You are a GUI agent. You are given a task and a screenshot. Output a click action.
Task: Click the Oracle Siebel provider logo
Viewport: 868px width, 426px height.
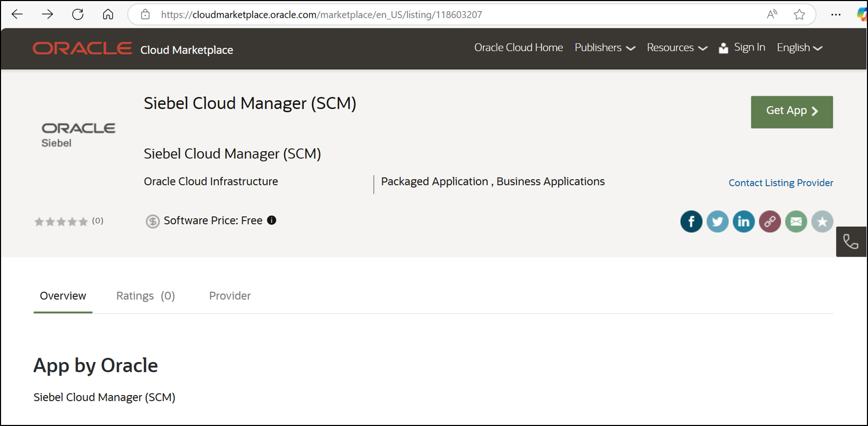click(78, 135)
